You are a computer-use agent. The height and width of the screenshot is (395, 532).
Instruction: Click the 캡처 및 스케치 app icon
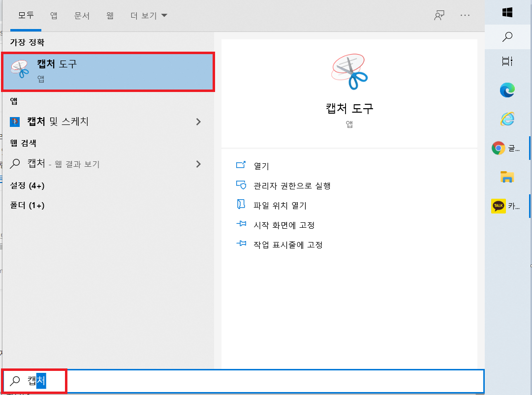15,122
